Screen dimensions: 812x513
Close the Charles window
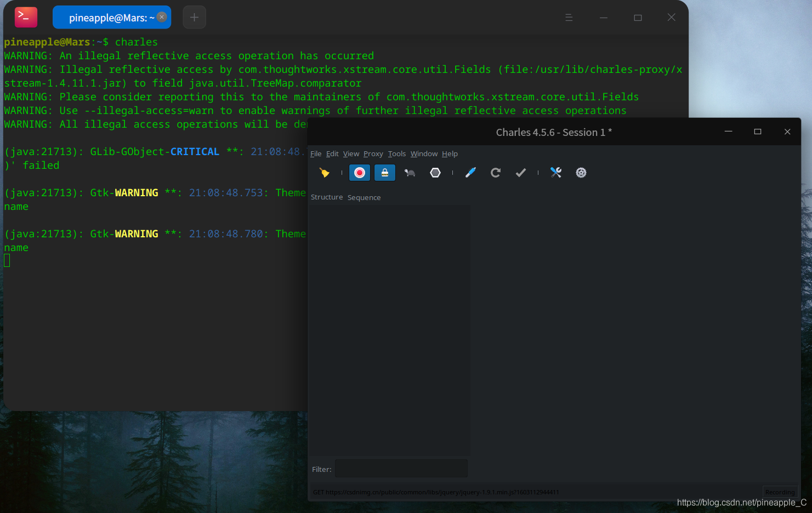tap(787, 132)
